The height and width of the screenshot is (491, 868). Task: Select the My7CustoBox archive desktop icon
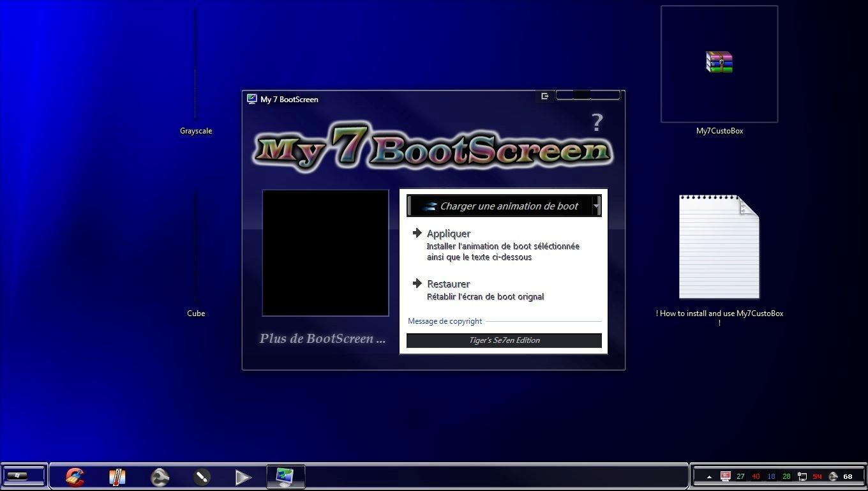click(x=719, y=63)
